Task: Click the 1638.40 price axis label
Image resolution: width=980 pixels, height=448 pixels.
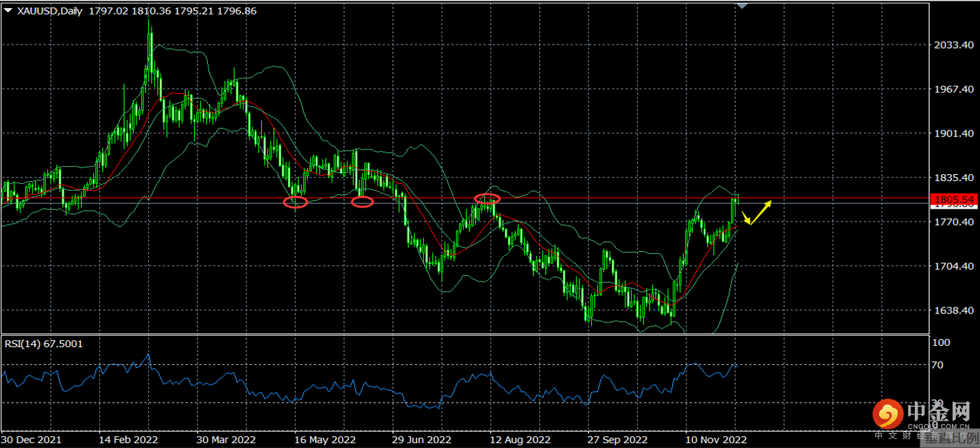Action: (953, 310)
